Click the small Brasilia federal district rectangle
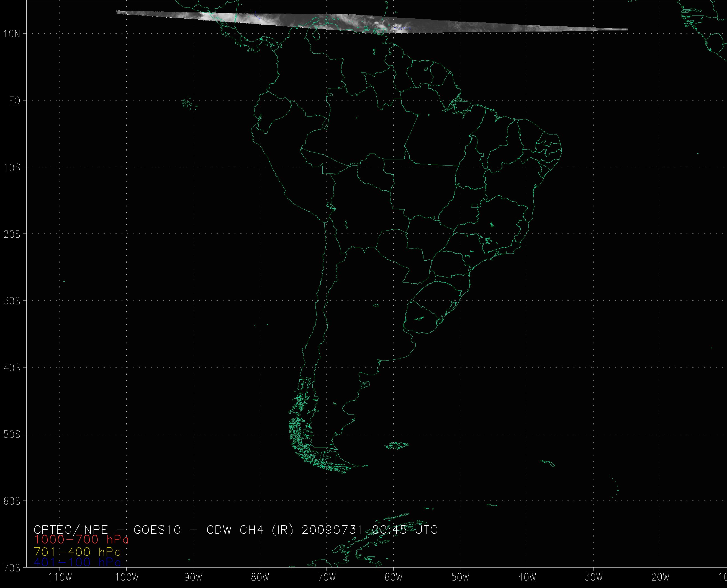Image resolution: width=727 pixels, height=588 pixels. [476, 205]
